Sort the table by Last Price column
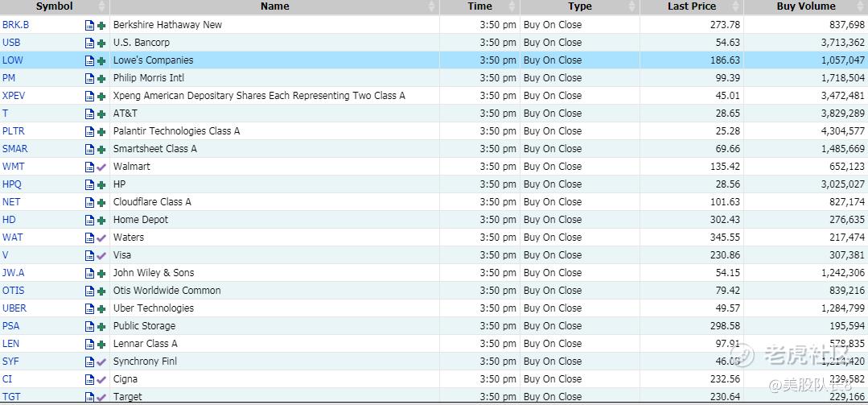Viewport: 868px width, 405px height. (691, 6)
